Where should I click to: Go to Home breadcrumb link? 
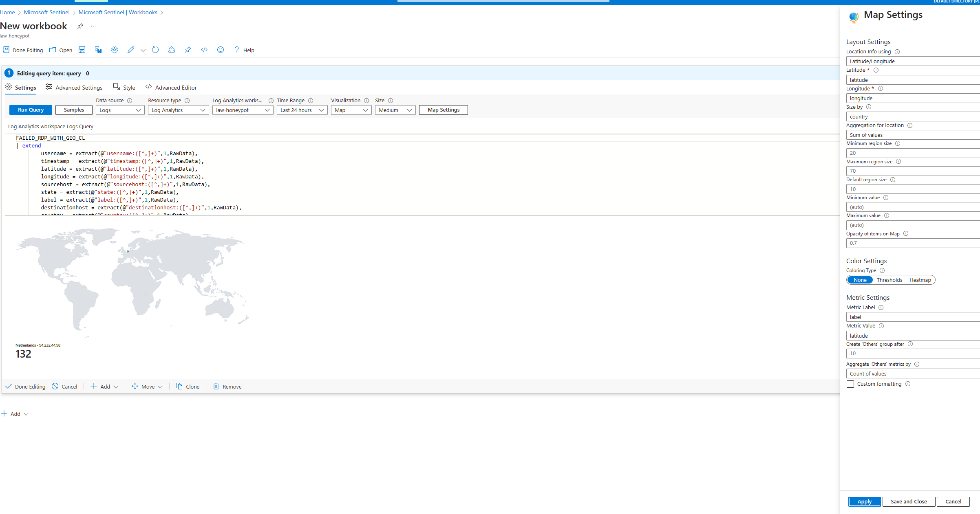coord(7,12)
